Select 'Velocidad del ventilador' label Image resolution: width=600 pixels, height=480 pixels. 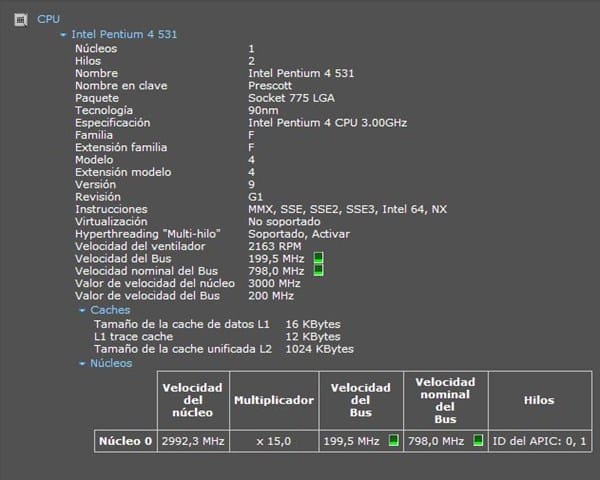tap(140, 246)
